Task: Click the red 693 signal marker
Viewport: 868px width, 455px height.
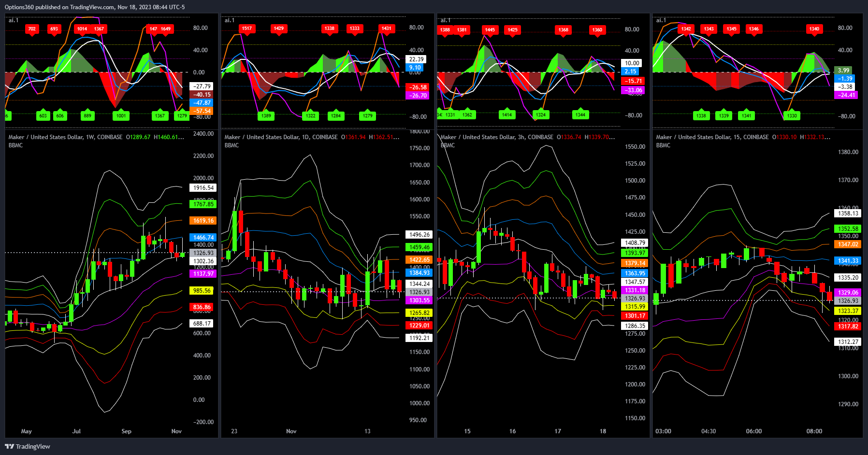Action: click(54, 29)
